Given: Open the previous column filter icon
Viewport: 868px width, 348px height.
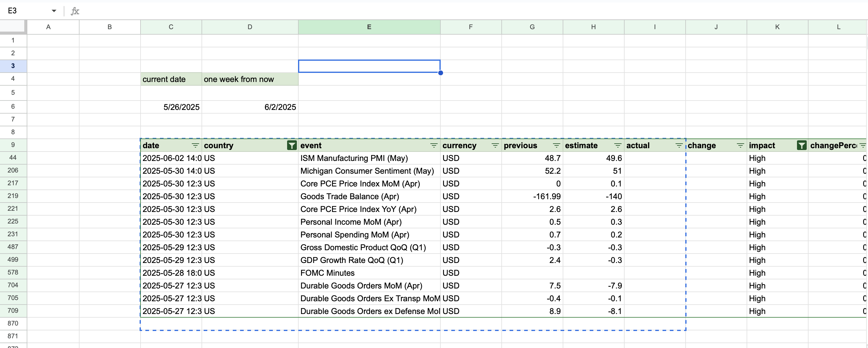Looking at the screenshot, I should tap(556, 145).
